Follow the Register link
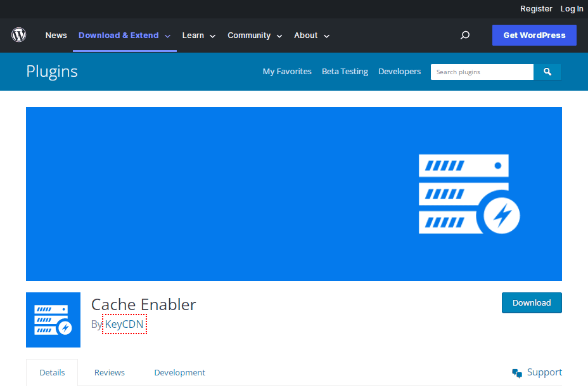 pyautogui.click(x=536, y=9)
